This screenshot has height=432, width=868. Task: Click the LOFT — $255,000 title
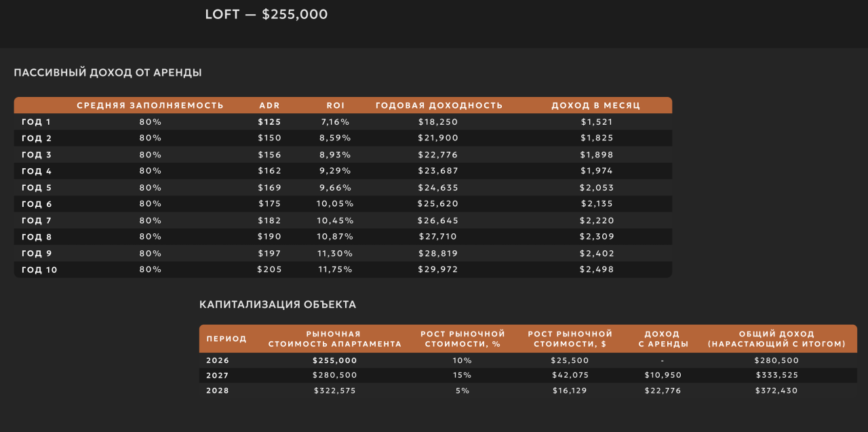(x=266, y=14)
